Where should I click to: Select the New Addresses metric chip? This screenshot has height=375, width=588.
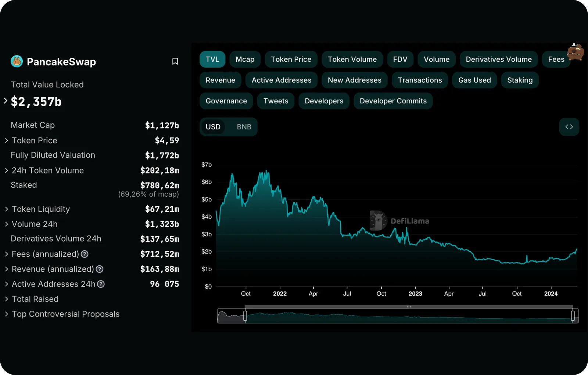355,80
